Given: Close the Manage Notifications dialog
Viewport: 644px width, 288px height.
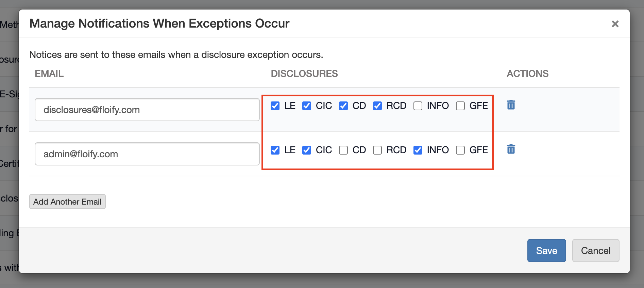Looking at the screenshot, I should coord(615,24).
